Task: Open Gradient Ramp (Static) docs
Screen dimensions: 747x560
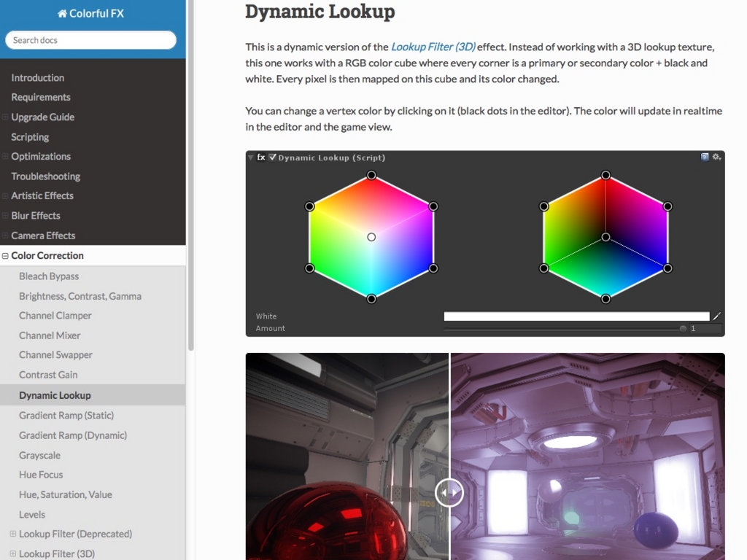Action: (66, 415)
